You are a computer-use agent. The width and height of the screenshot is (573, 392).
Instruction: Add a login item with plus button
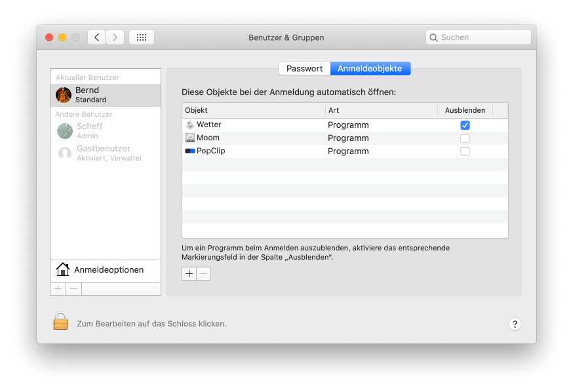(x=189, y=274)
